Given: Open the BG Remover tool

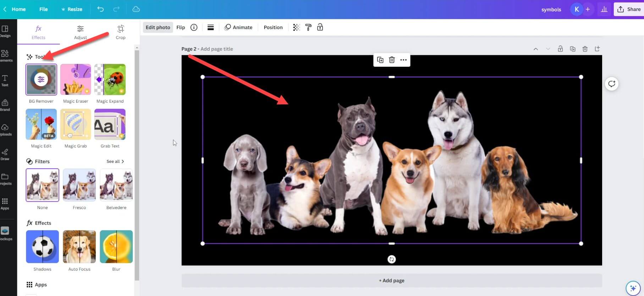Looking at the screenshot, I should 41,80.
